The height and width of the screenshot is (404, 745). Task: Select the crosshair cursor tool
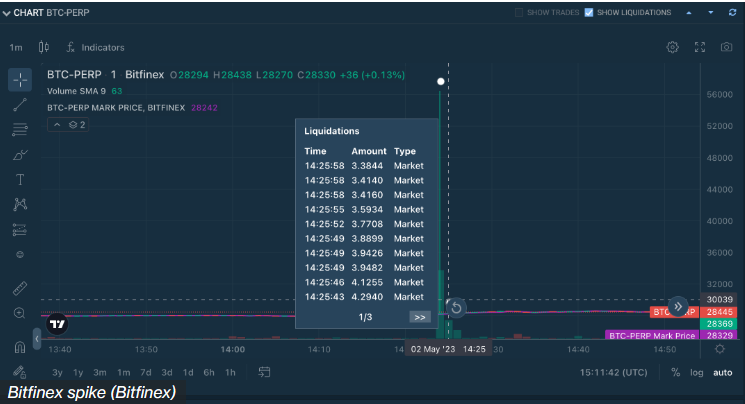(20, 80)
